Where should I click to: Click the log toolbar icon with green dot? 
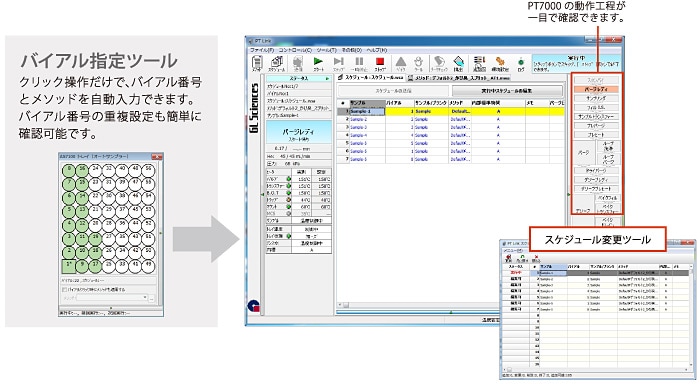coord(521,62)
